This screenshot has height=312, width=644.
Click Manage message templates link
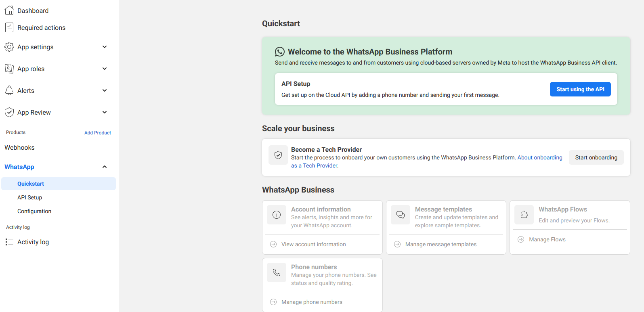click(441, 244)
